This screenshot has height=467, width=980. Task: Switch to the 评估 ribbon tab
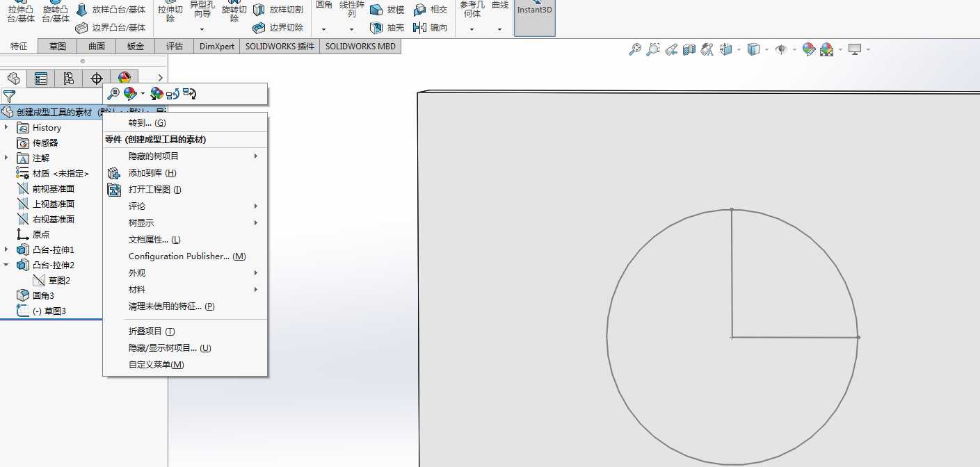point(175,47)
